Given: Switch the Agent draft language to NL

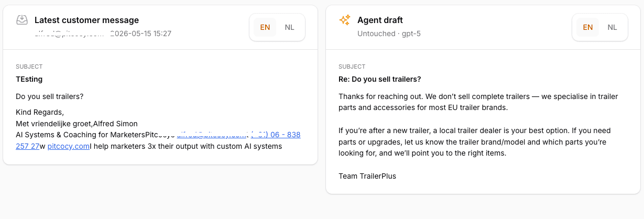Looking at the screenshot, I should (x=612, y=27).
